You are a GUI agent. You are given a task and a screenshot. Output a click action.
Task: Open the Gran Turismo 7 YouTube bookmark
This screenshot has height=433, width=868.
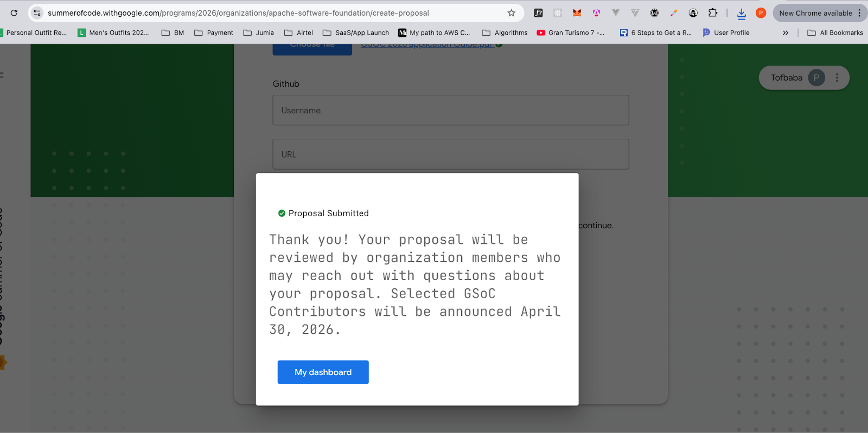[x=571, y=33]
